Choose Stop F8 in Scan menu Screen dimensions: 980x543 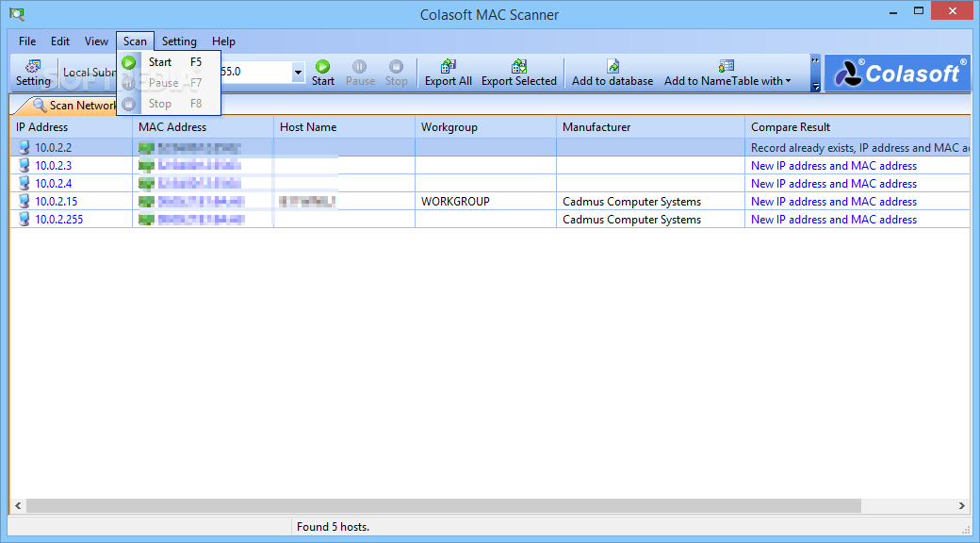pos(169,104)
